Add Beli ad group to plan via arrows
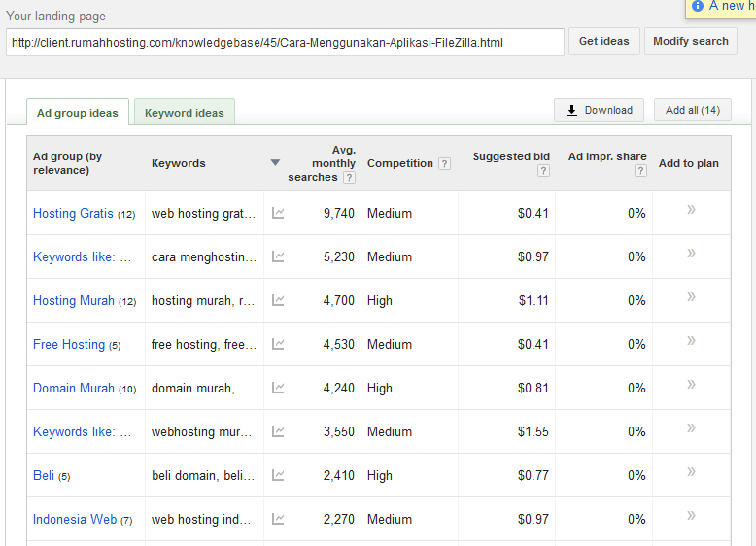The image size is (756, 546). (x=691, y=472)
